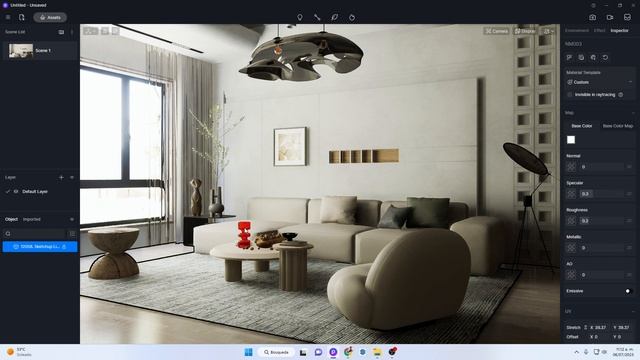Open Metallic slider options icon
This screenshot has height=360, width=640.
click(629, 248)
